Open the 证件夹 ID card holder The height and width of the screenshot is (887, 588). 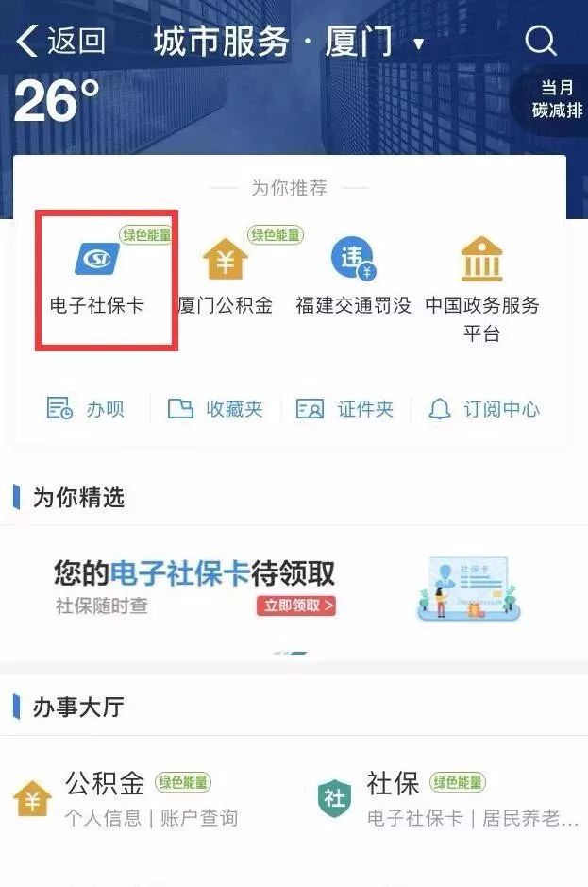coord(344,408)
